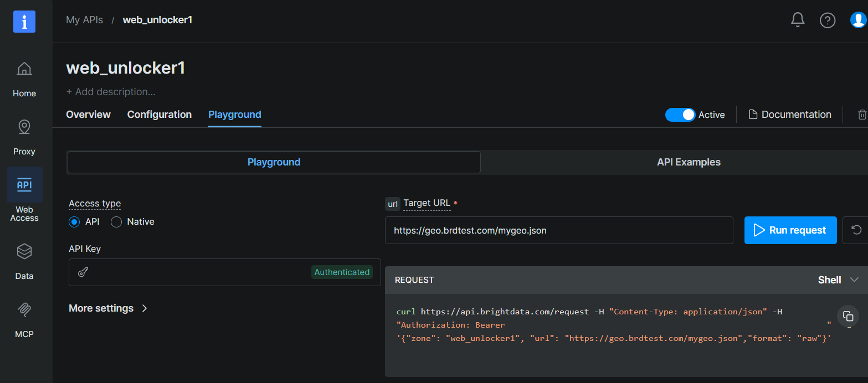Select the API access type radio button
This screenshot has width=868, height=383.
74,221
